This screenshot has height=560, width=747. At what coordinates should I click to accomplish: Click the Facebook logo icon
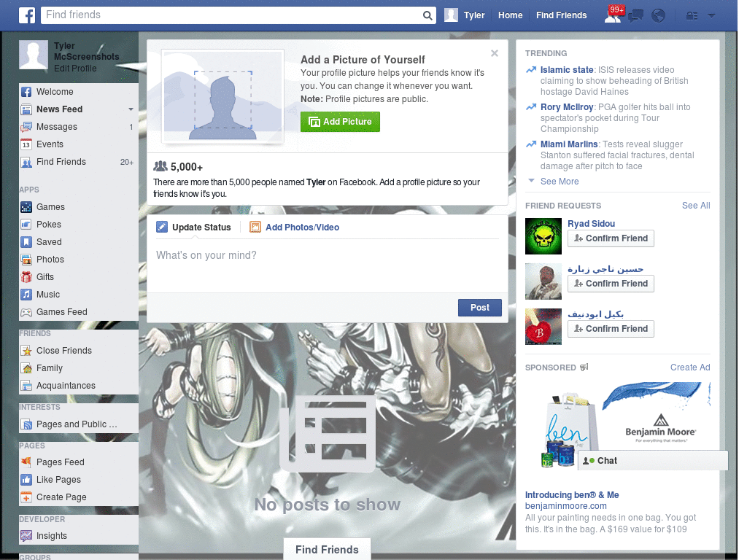tap(27, 15)
